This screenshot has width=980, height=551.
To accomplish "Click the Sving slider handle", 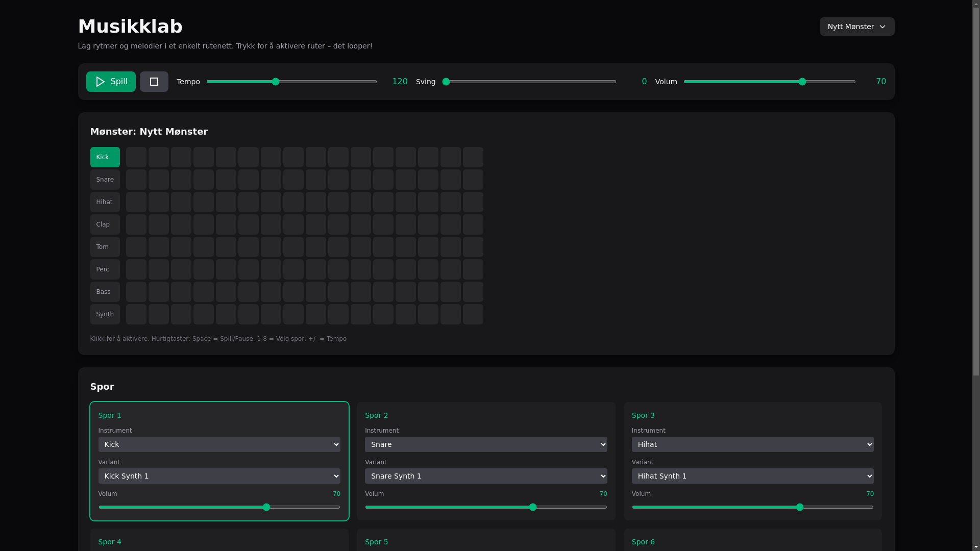I will click(446, 82).
